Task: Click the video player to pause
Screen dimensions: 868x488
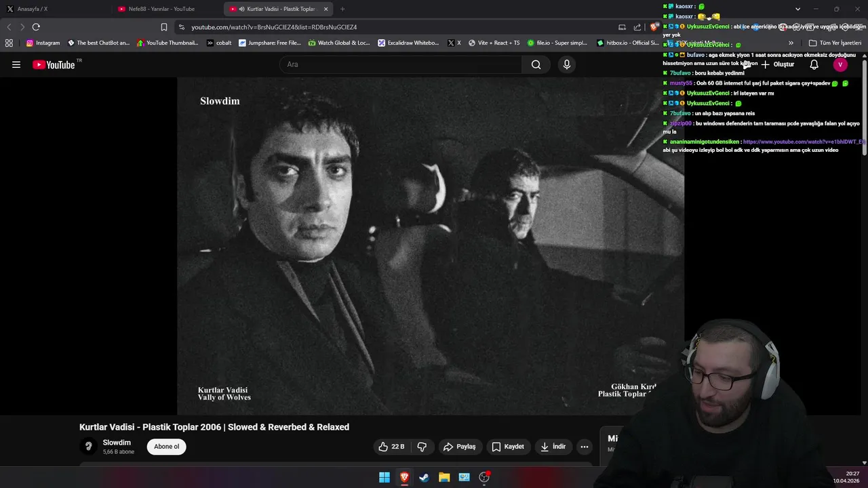Action: click(x=431, y=245)
